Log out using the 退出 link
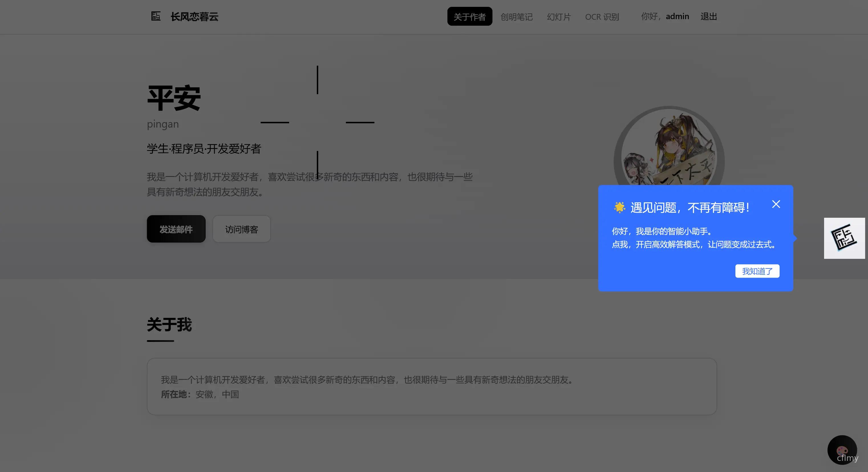The height and width of the screenshot is (472, 868). [709, 16]
